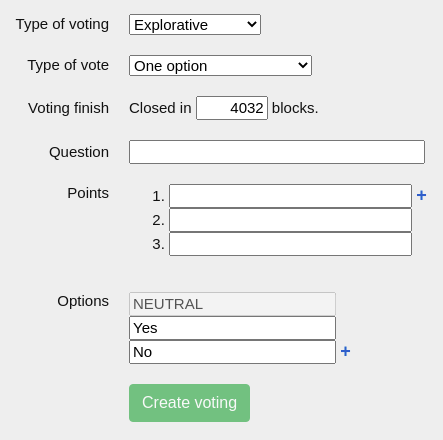The image size is (443, 440).
Task: Add another option with the plus icon
Action: coord(345,351)
